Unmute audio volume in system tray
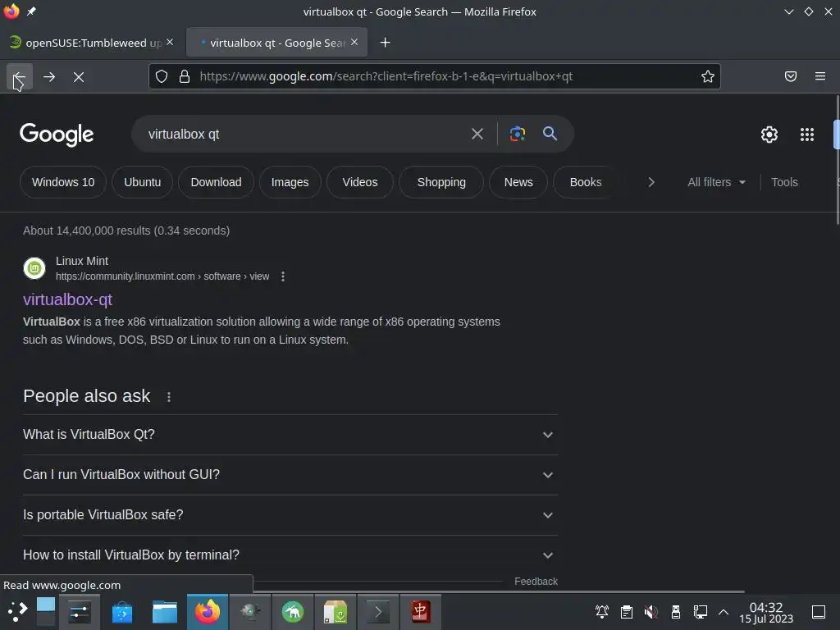Screen dimensions: 840x630 click(x=651, y=612)
